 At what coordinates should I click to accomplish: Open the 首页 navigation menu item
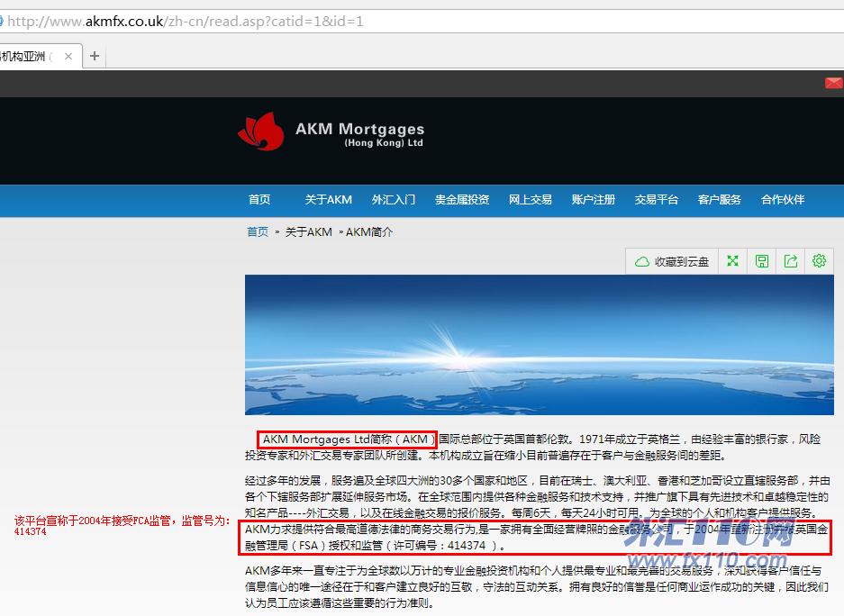pyautogui.click(x=259, y=200)
